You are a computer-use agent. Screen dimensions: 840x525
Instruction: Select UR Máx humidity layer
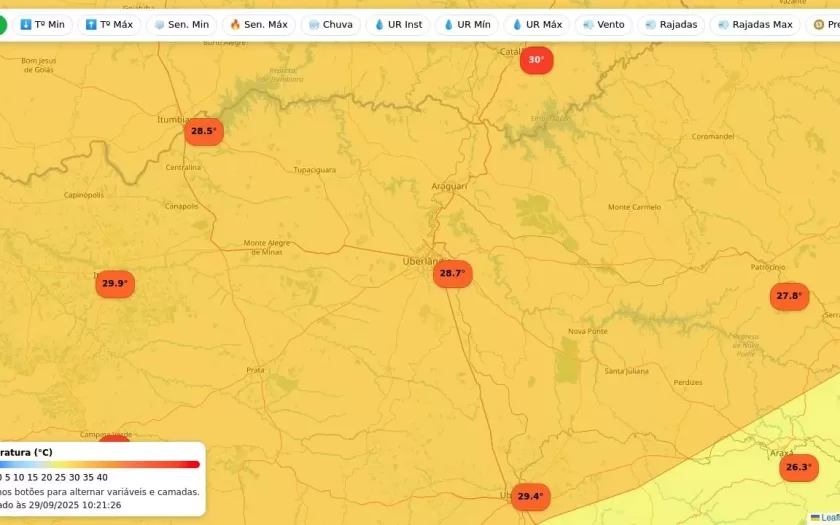[x=536, y=24]
